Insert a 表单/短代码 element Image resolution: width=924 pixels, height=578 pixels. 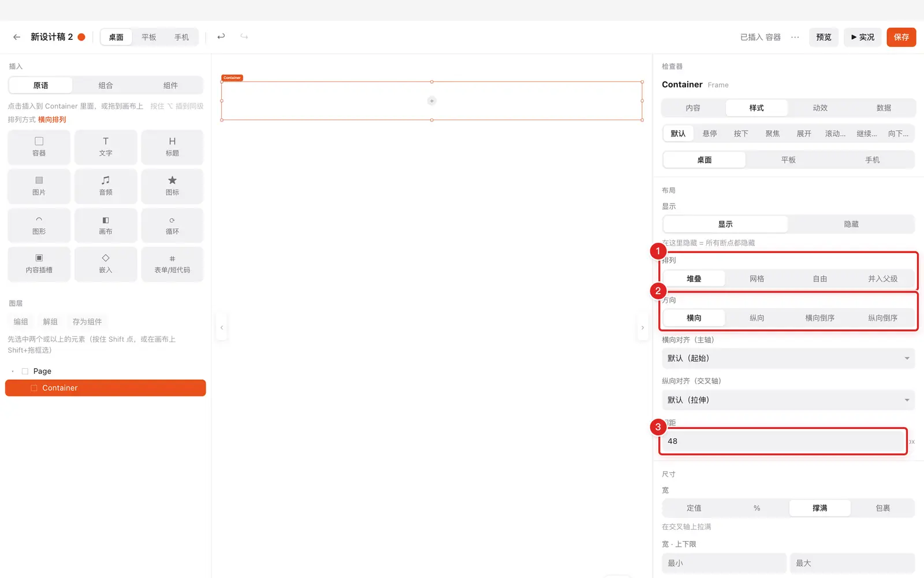(172, 264)
